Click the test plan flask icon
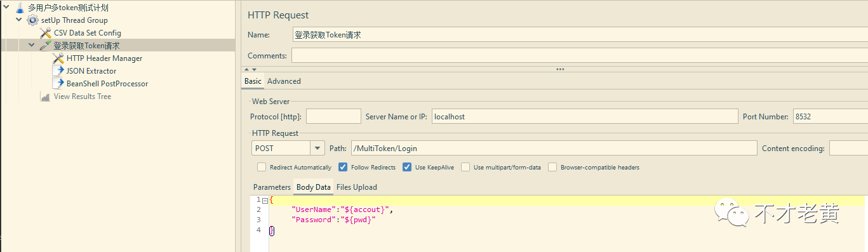The image size is (868, 252). (x=20, y=8)
